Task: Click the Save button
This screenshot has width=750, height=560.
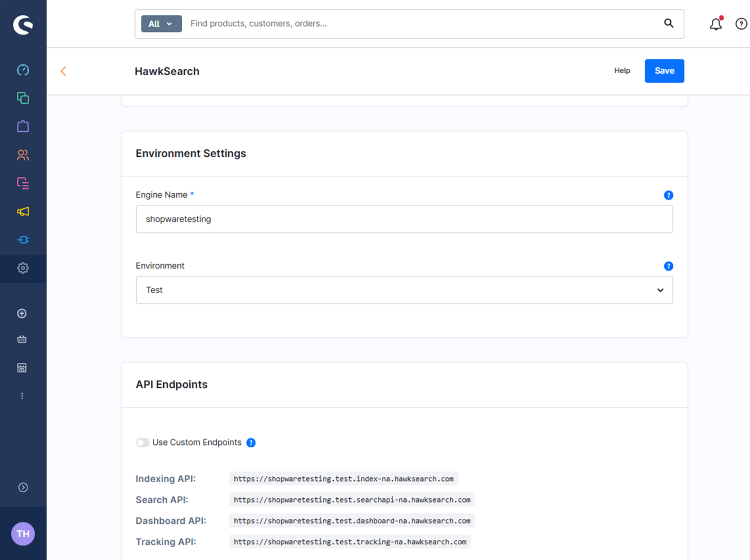Action: (664, 71)
